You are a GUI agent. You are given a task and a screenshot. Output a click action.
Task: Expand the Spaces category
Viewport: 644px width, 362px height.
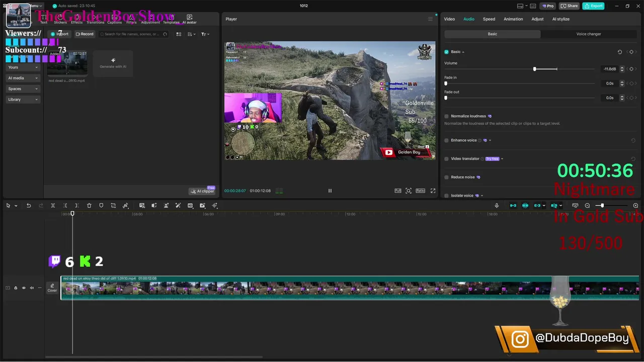coord(23,89)
